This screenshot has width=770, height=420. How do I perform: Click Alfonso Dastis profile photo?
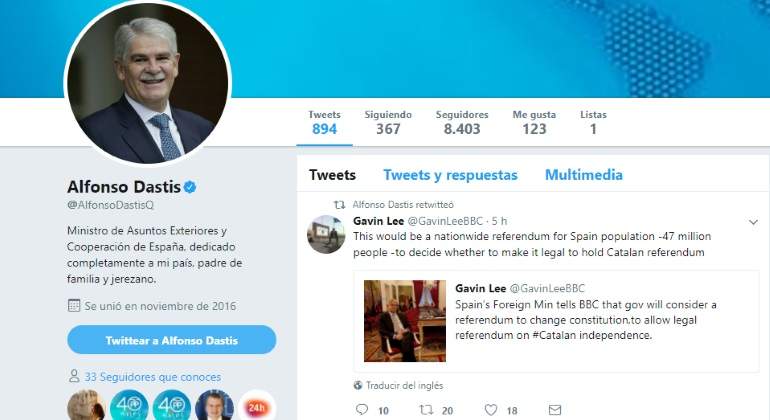pyautogui.click(x=147, y=83)
